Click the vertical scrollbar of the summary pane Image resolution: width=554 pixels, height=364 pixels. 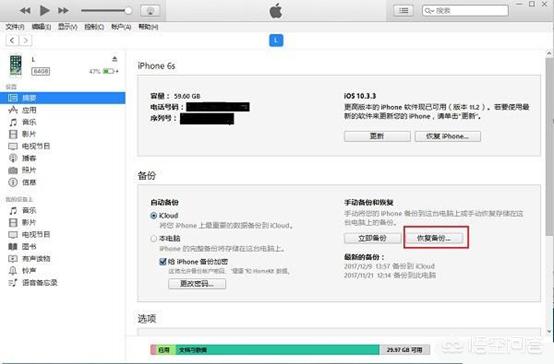pos(549,147)
